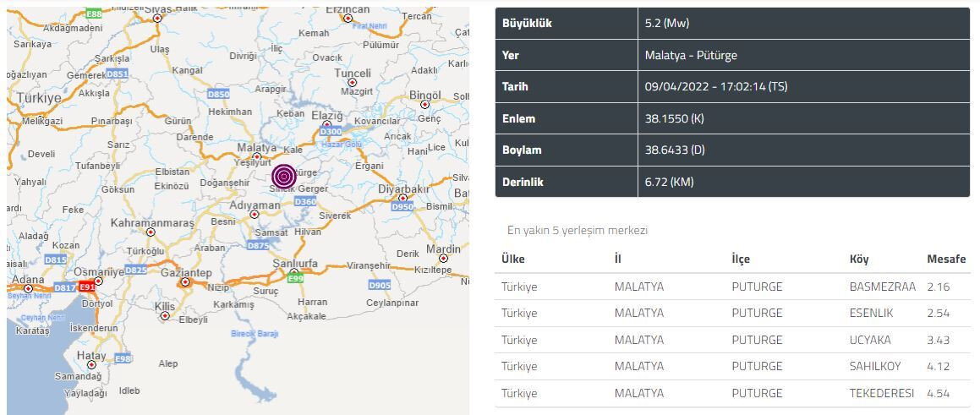Screen dimensions: 980x415
Task: Click the Büyüklük 5.2 (Mw) value
Action: click(666, 24)
